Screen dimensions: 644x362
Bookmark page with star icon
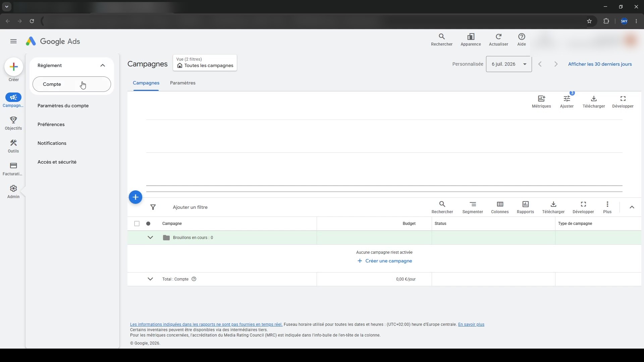pyautogui.click(x=589, y=21)
